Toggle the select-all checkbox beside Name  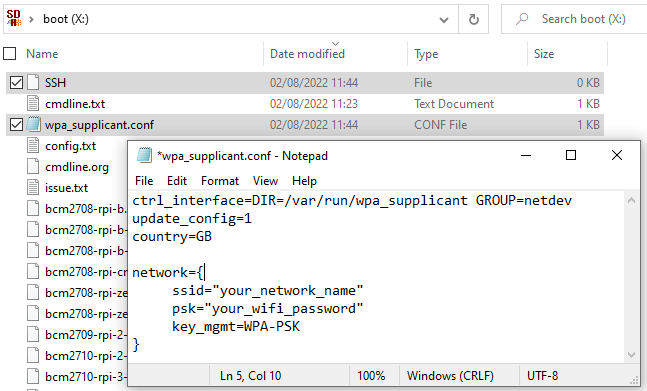coord(9,54)
